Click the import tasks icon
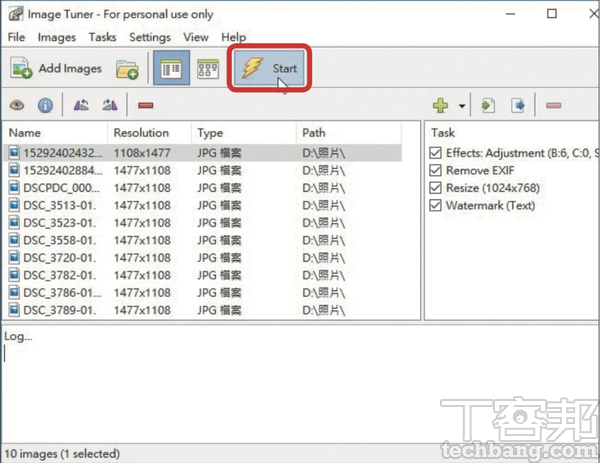The height and width of the screenshot is (463, 600). point(489,105)
